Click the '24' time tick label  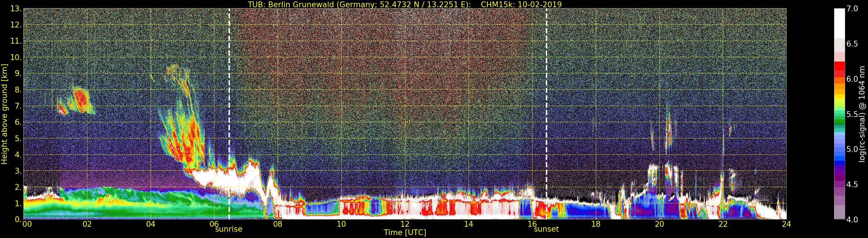pos(786,224)
